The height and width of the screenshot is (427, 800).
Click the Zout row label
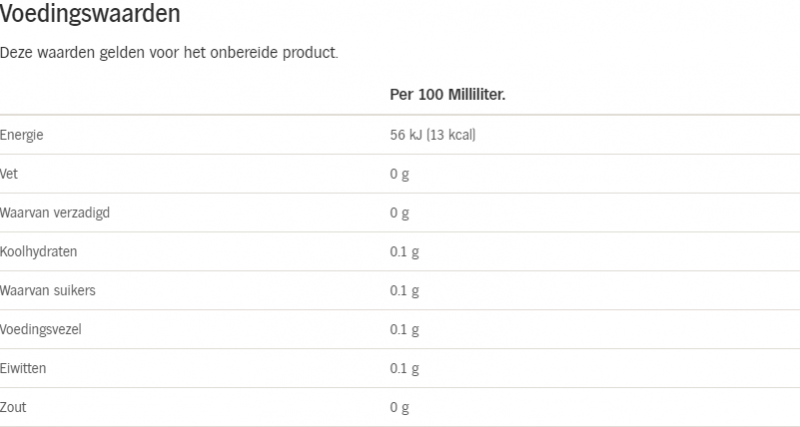[x=13, y=407]
